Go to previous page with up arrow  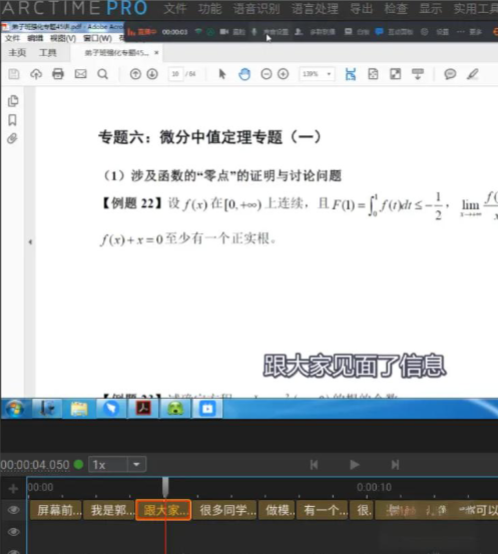(135, 74)
